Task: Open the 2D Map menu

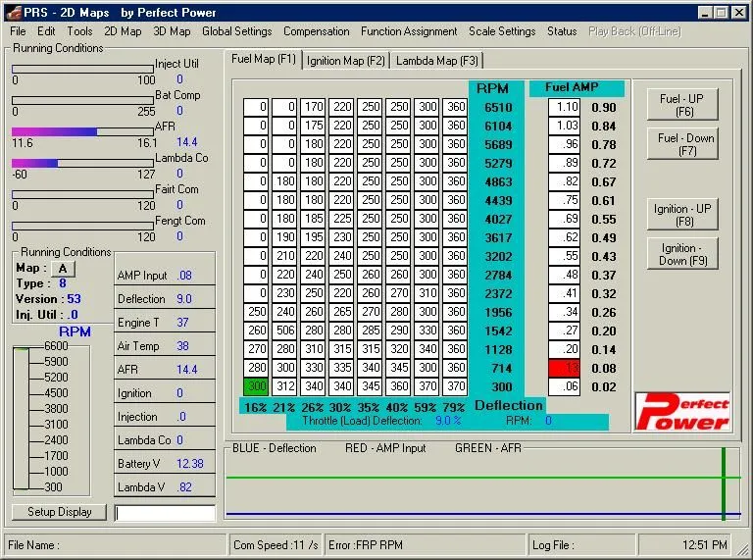Action: click(123, 31)
